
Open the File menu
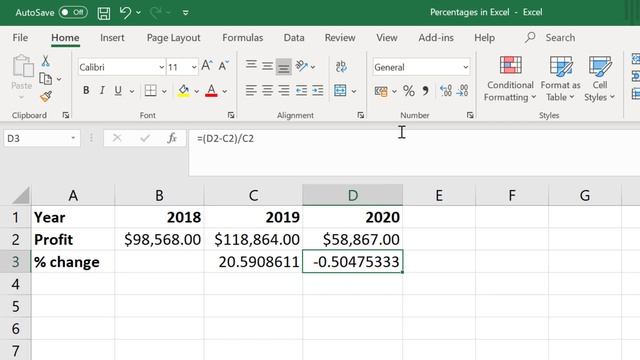pyautogui.click(x=20, y=38)
